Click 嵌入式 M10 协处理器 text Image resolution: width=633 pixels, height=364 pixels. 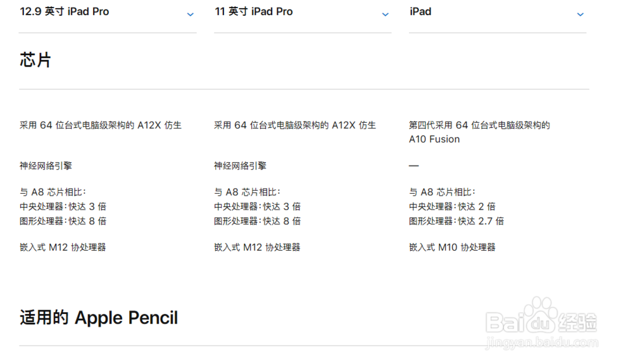point(452,248)
